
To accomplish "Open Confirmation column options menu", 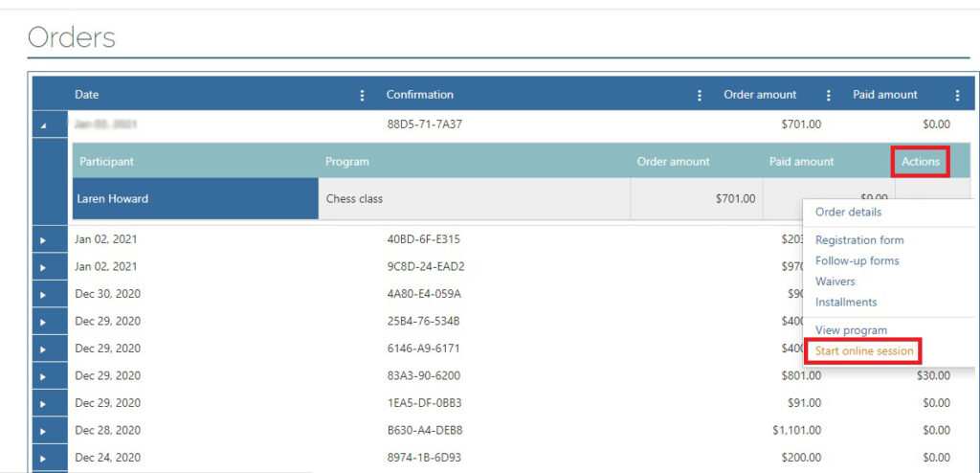I will [700, 95].
